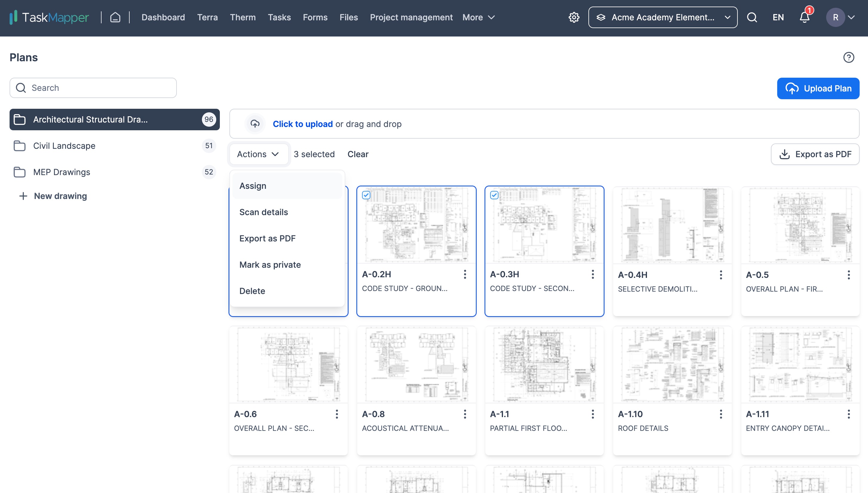This screenshot has height=493, width=868.
Task: Open the A-0.5 plan thumbnail
Action: coord(800,226)
